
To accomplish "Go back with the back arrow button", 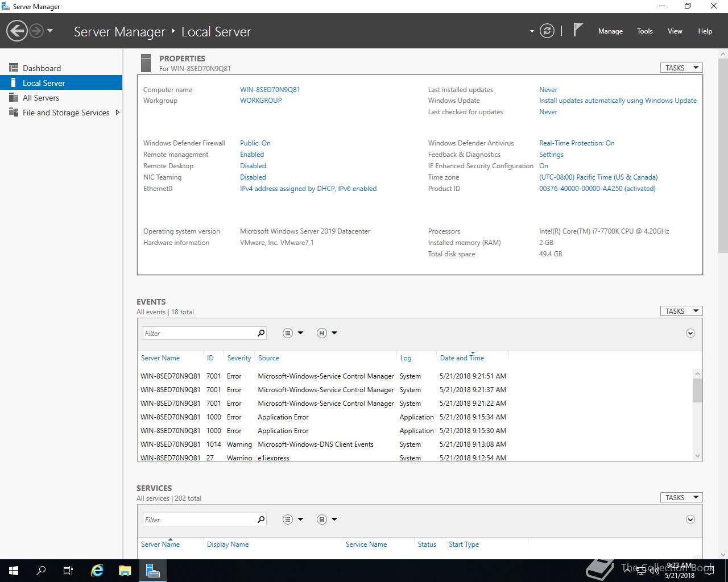I will tap(17, 31).
